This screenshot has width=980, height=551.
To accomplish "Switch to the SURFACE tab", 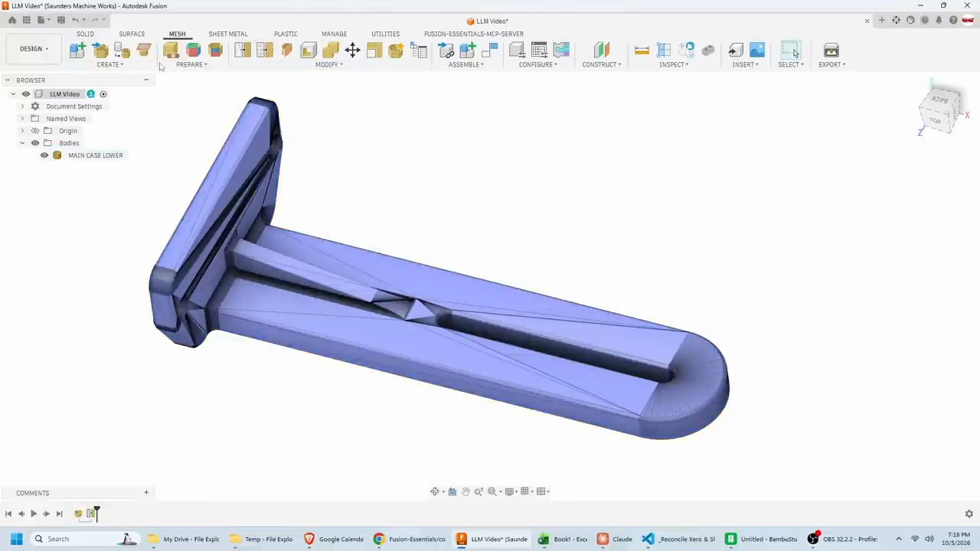I will click(132, 34).
